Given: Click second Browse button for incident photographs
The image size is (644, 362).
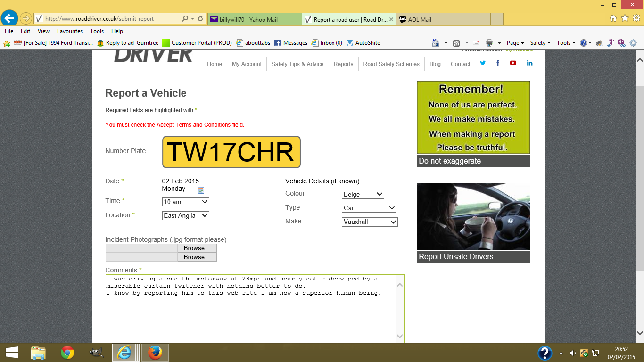Looking at the screenshot, I should pos(197,257).
